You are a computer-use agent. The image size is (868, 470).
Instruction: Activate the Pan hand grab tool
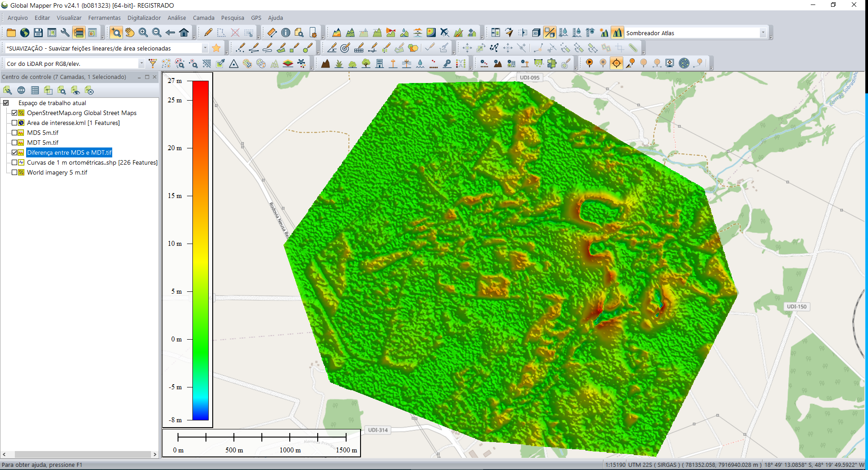pos(130,33)
